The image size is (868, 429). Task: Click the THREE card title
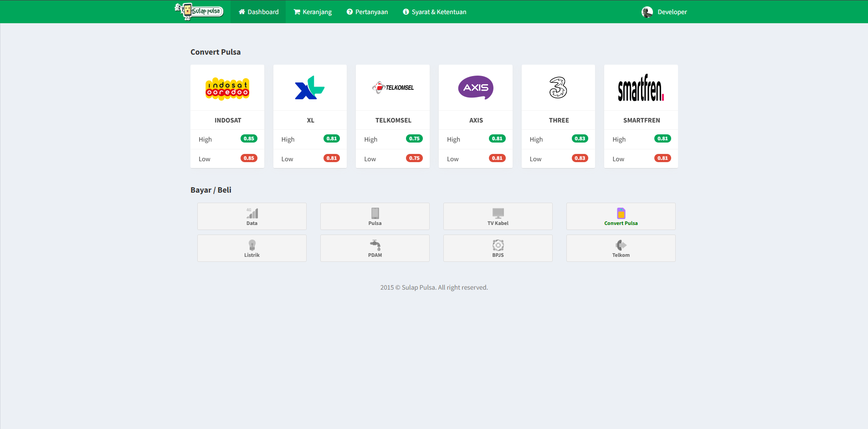[559, 120]
